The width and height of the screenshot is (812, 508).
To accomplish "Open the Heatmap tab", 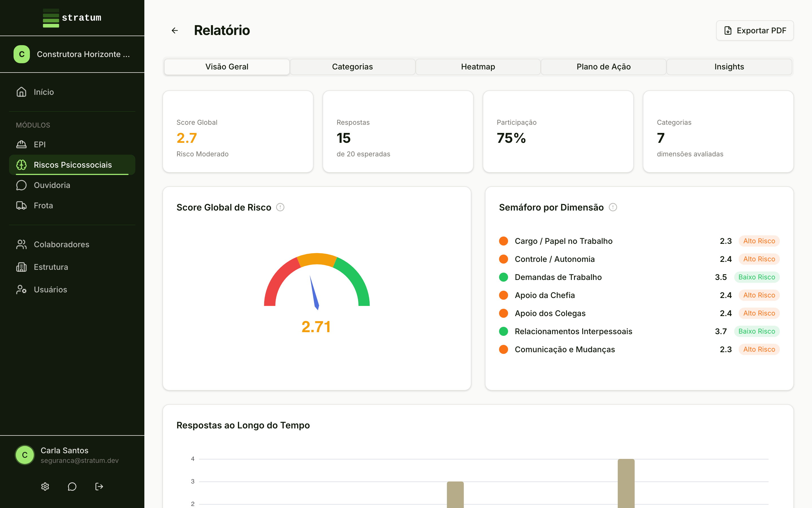I will pyautogui.click(x=478, y=67).
